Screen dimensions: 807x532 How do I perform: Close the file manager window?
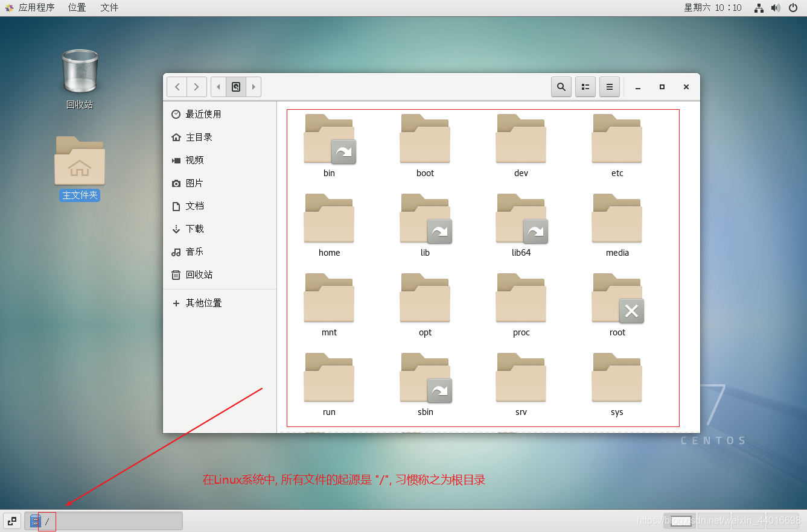(686, 87)
